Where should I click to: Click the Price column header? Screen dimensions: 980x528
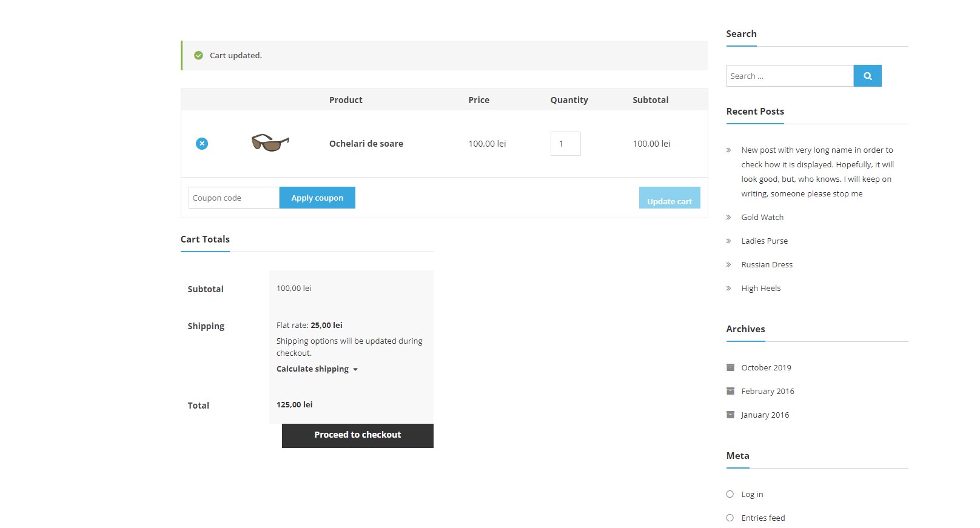tap(479, 100)
